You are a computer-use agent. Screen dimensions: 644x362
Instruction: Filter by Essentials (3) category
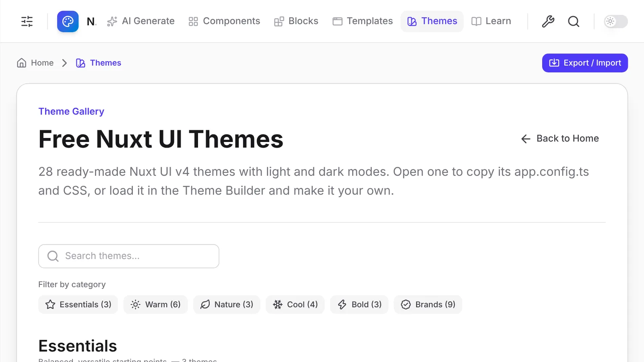click(78, 304)
